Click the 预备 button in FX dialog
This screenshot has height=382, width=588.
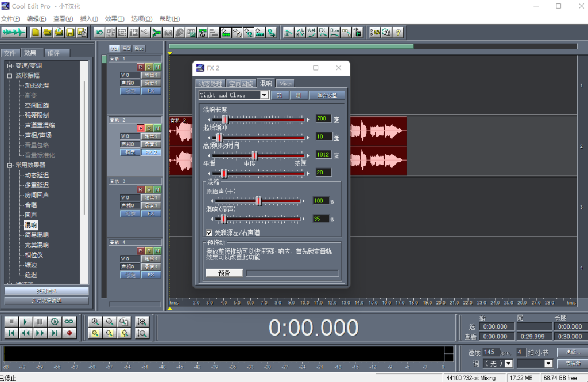tap(224, 273)
